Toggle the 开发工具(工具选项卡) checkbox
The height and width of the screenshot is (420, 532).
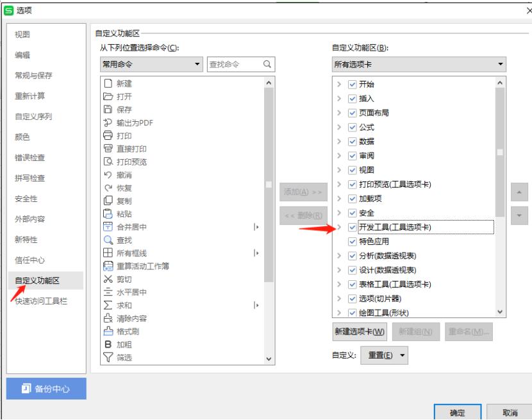coord(352,227)
